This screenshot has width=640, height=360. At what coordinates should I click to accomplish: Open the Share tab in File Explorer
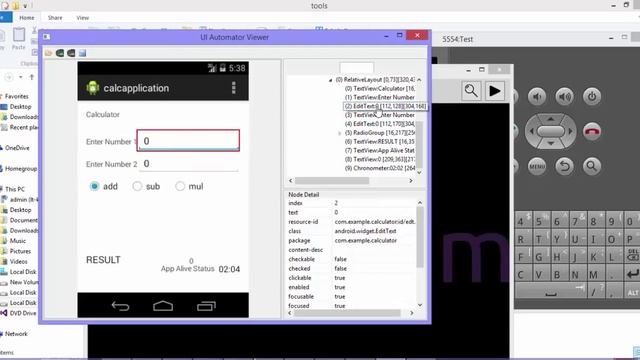pyautogui.click(x=55, y=18)
